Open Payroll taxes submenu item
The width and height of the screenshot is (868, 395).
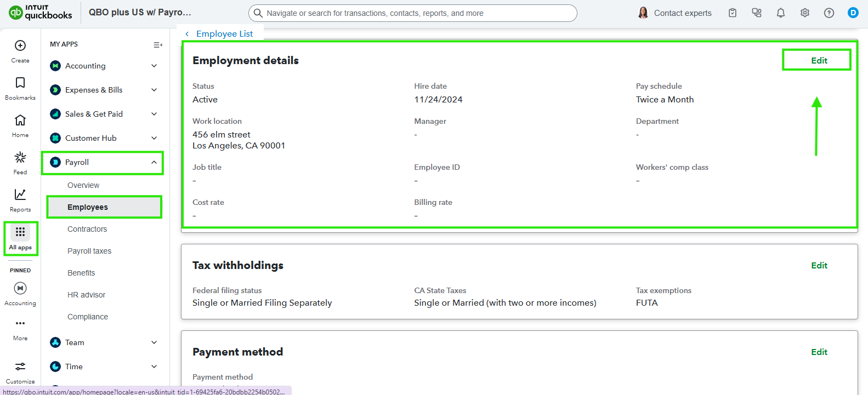click(x=89, y=251)
